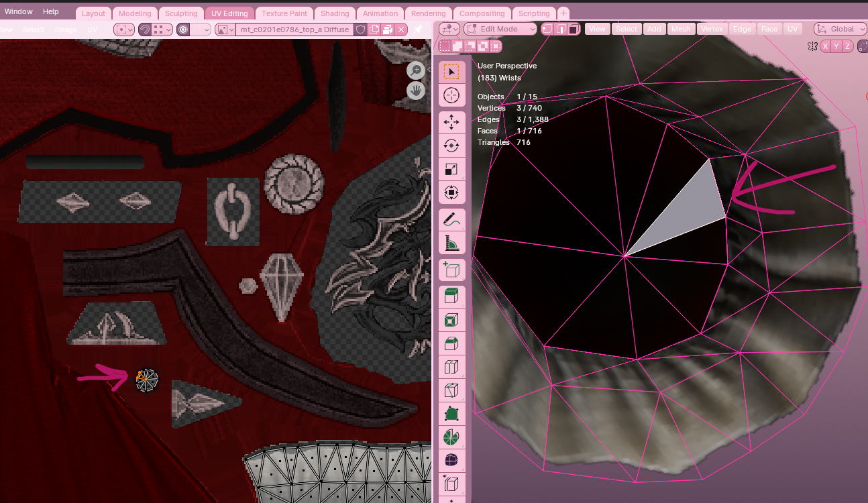Activate the 3D Cursor tool
Image resolution: width=868 pixels, height=503 pixels.
tap(451, 95)
